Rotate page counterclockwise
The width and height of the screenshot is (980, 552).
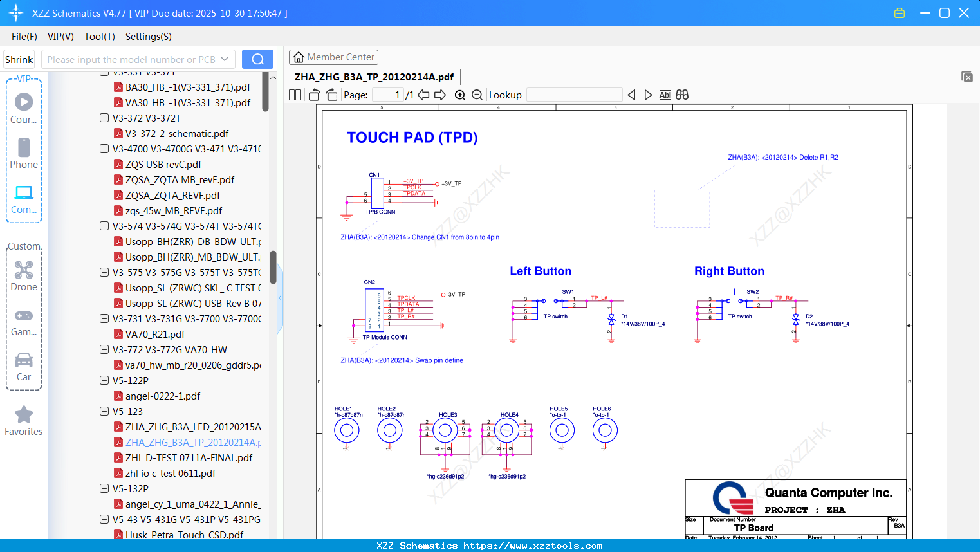pos(314,95)
